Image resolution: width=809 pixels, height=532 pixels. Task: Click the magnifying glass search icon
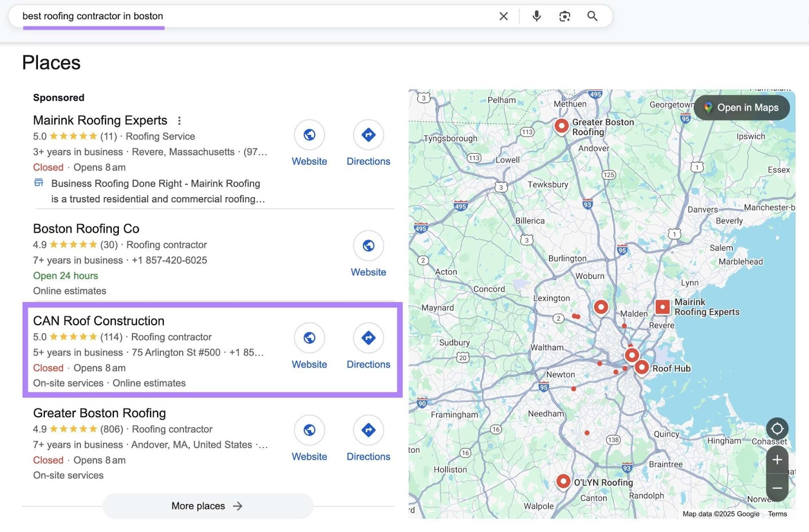coord(592,16)
